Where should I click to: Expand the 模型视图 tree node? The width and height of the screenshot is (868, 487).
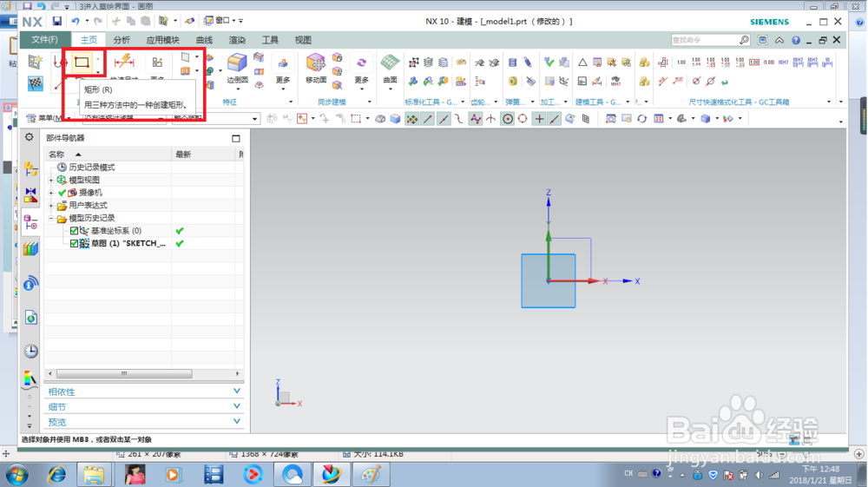[51, 181]
